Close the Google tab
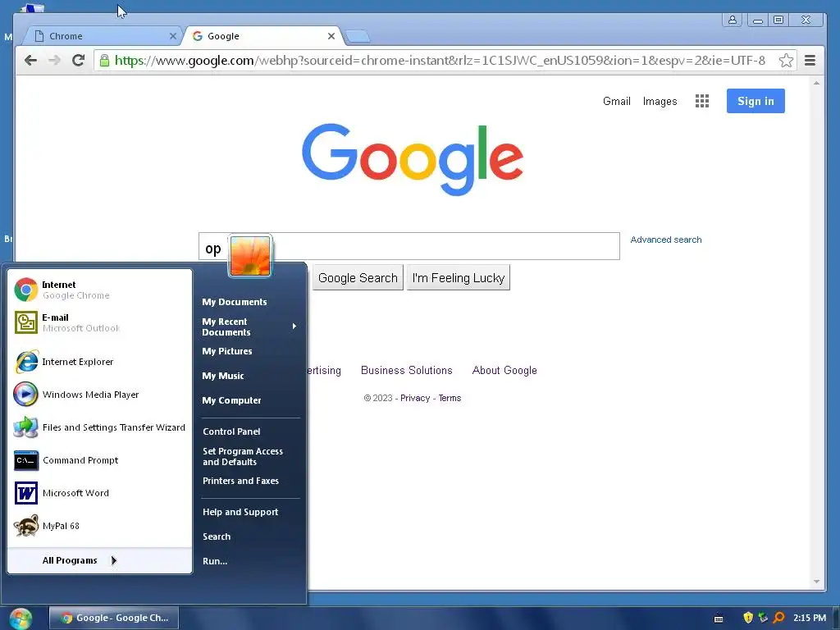840x630 pixels. pyautogui.click(x=331, y=36)
